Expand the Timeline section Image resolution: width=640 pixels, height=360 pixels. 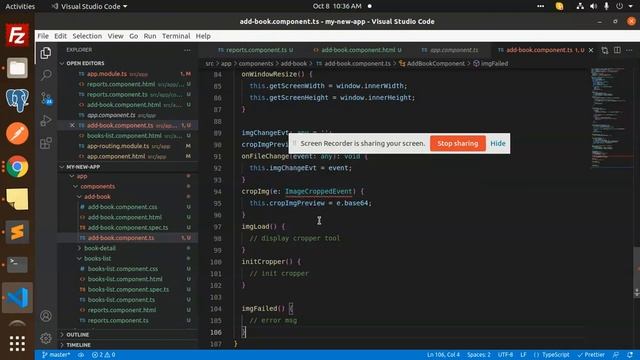coord(78,345)
